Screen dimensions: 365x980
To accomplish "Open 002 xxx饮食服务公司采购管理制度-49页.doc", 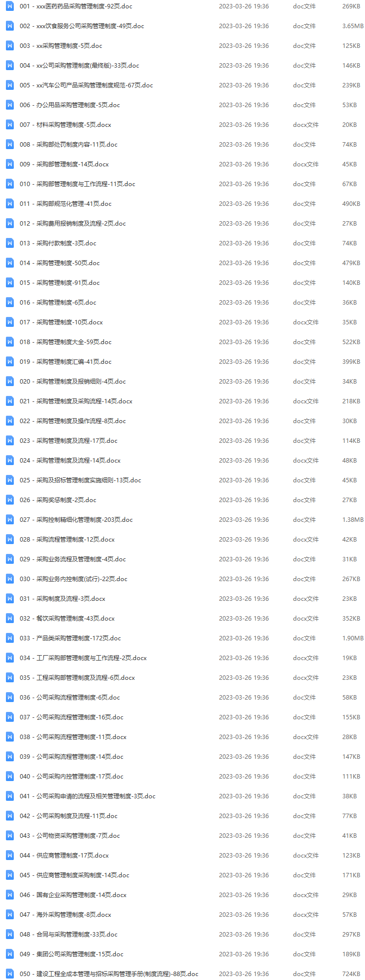I will click(x=82, y=26).
